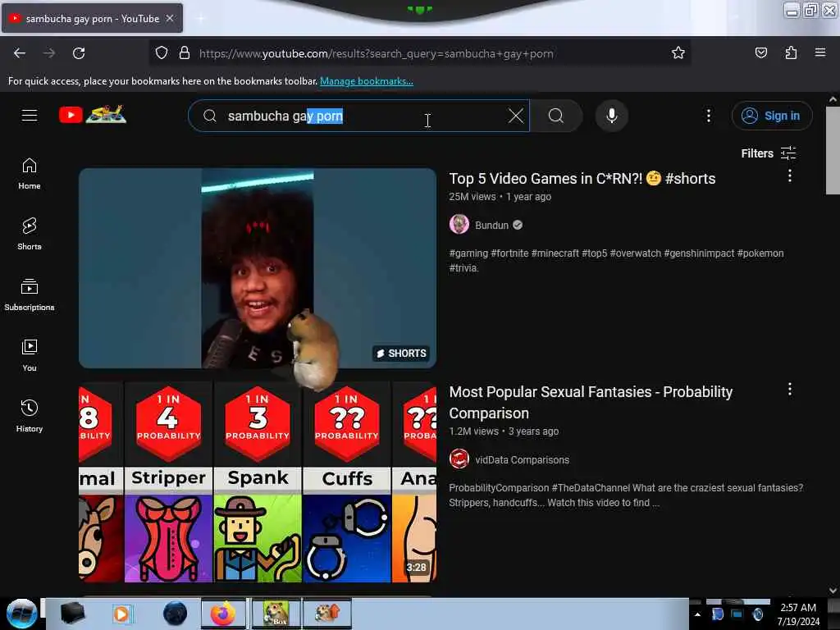The height and width of the screenshot is (630, 840).
Task: Click the page vertical scrollbar thumb
Action: 833,151
